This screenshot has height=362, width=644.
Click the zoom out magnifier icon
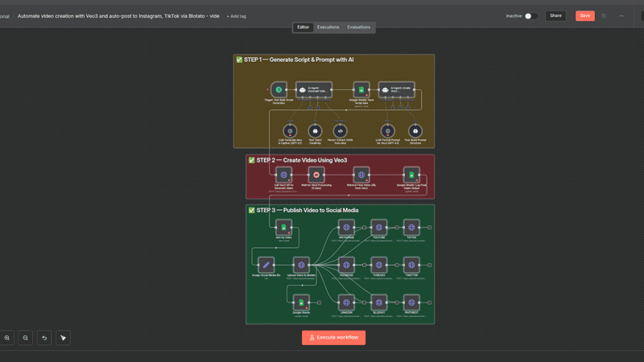click(26, 338)
